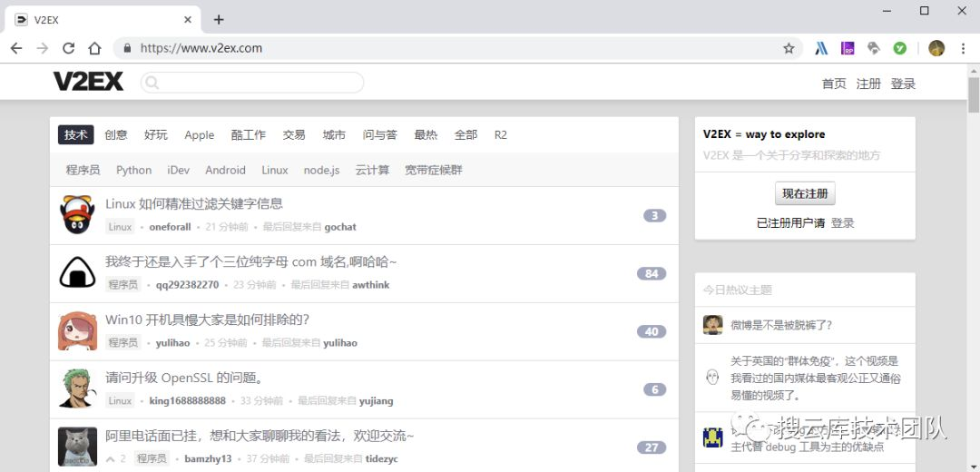The width and height of the screenshot is (980, 472).
Task: Open the 宽带症候群 node link
Action: 433,170
